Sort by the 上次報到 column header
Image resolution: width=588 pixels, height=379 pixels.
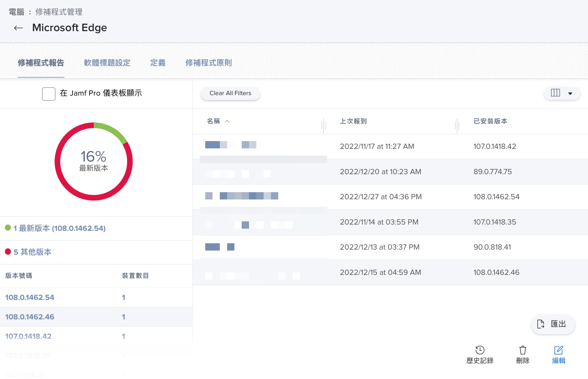tap(353, 121)
